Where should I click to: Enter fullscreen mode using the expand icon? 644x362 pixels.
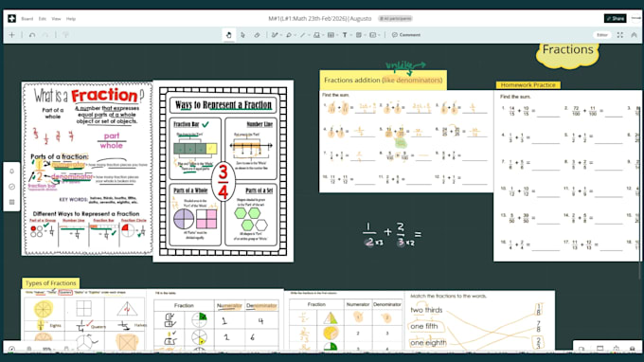coord(620,35)
